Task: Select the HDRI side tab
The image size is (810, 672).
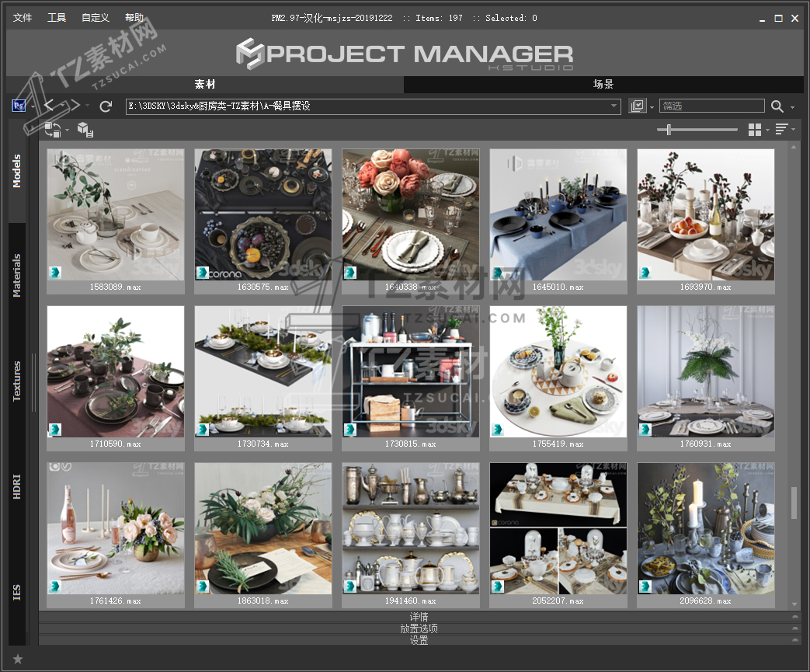Action: 17,486
